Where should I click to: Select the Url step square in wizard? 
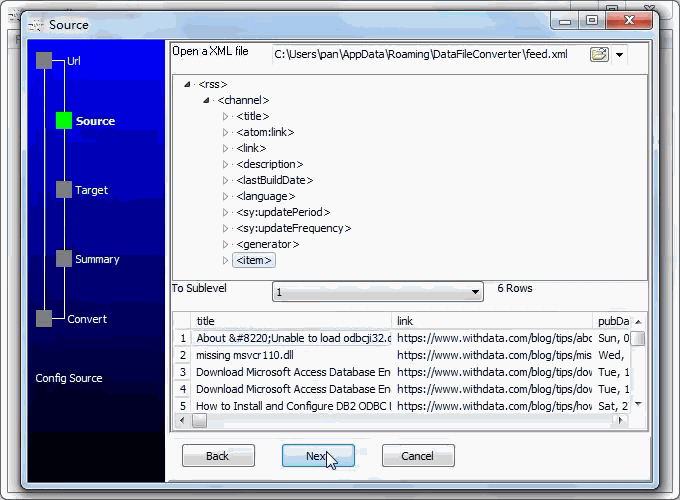pyautogui.click(x=44, y=61)
